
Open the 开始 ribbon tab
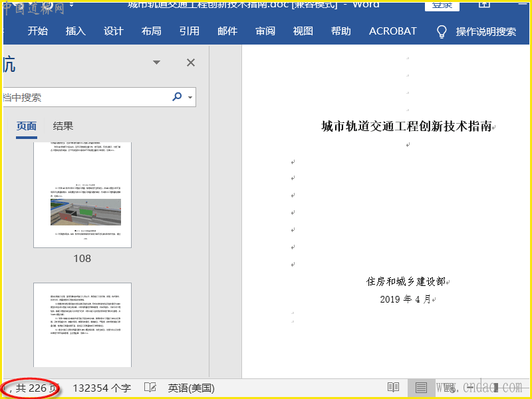click(x=38, y=31)
